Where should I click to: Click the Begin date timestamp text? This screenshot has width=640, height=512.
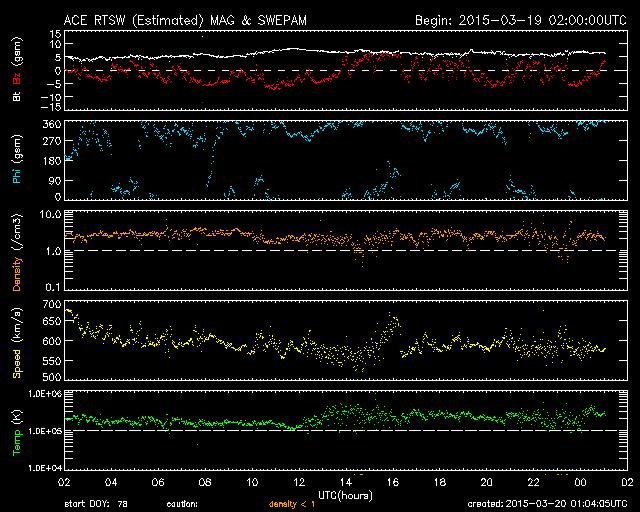pyautogui.click(x=519, y=19)
